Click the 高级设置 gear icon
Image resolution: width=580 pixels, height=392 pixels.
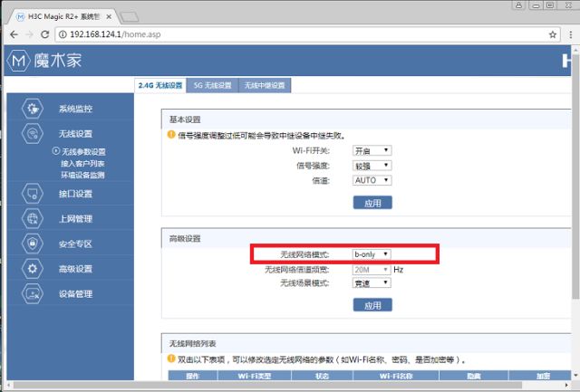(32, 270)
